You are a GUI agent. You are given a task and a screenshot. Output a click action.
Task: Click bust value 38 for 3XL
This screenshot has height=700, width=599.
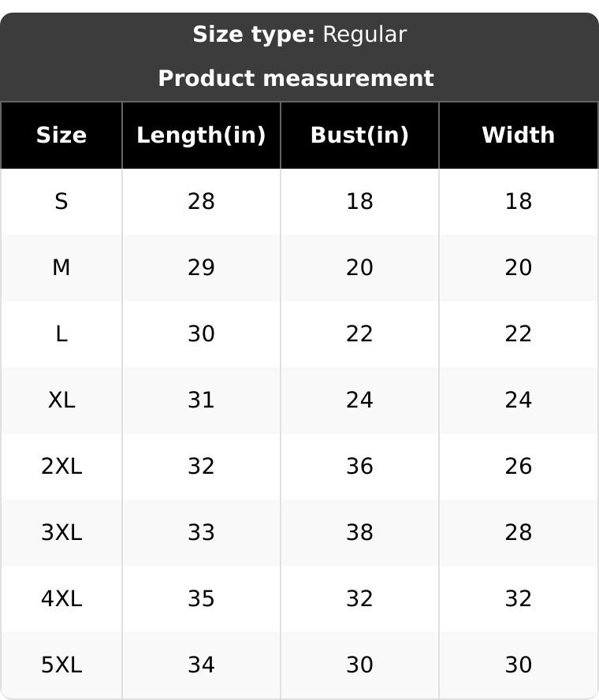tap(359, 533)
